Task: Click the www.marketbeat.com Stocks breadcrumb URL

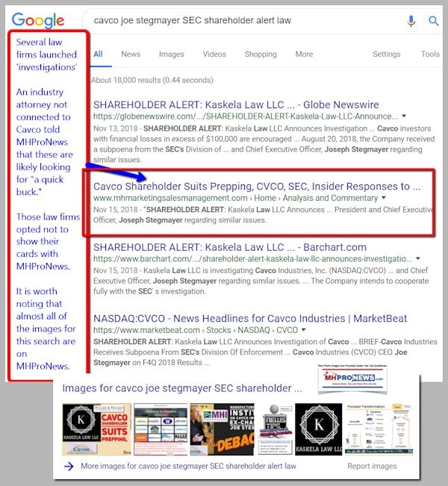Action: pos(196,330)
